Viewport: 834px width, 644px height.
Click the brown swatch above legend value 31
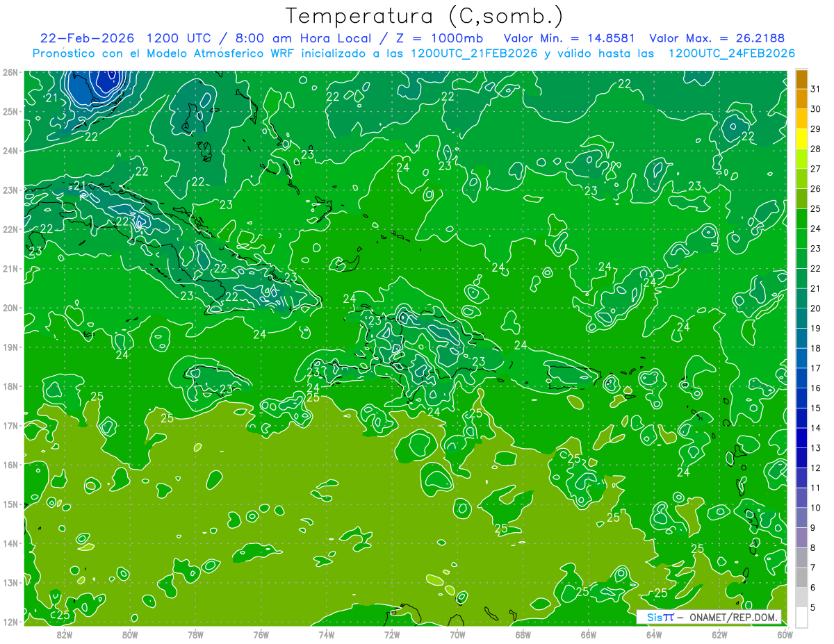tap(801, 79)
